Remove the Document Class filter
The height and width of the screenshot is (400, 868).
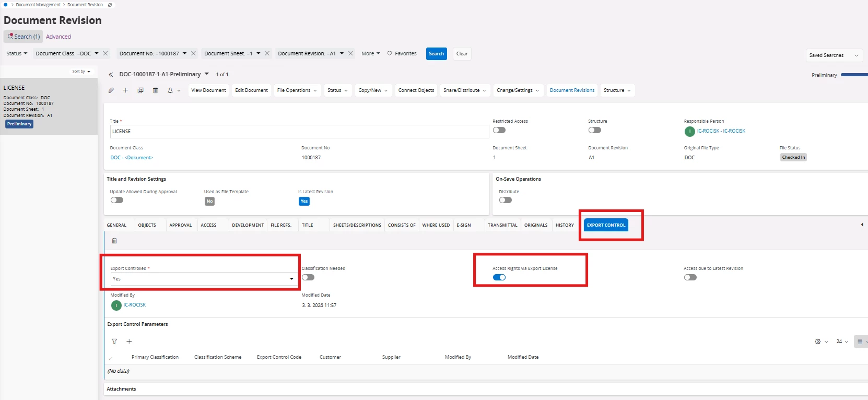tap(105, 53)
